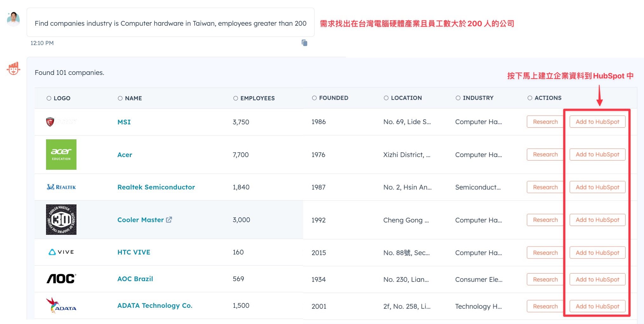Viewport: 644px width, 324px height.
Task: Click the copy message icon below the query
Action: tap(304, 43)
